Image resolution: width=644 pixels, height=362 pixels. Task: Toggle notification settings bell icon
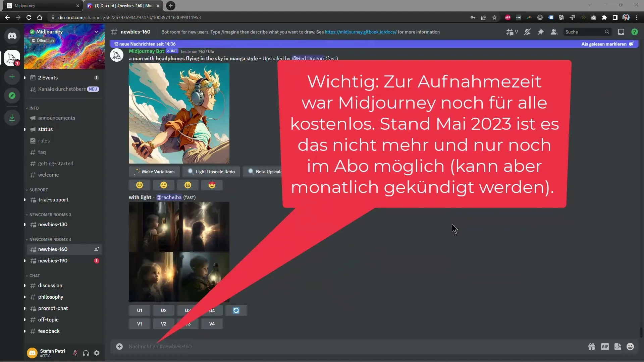(x=528, y=32)
